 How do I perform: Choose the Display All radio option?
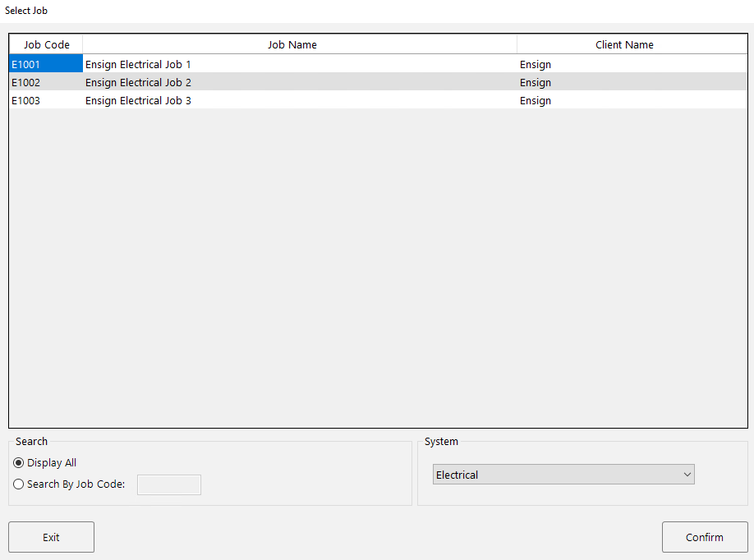coord(19,463)
